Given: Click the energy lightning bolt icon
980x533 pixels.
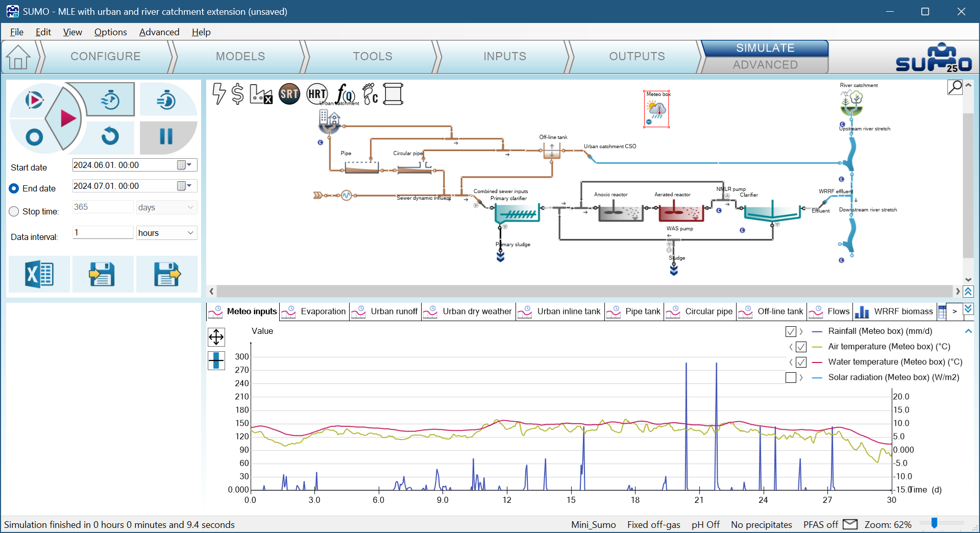Looking at the screenshot, I should pos(218,94).
